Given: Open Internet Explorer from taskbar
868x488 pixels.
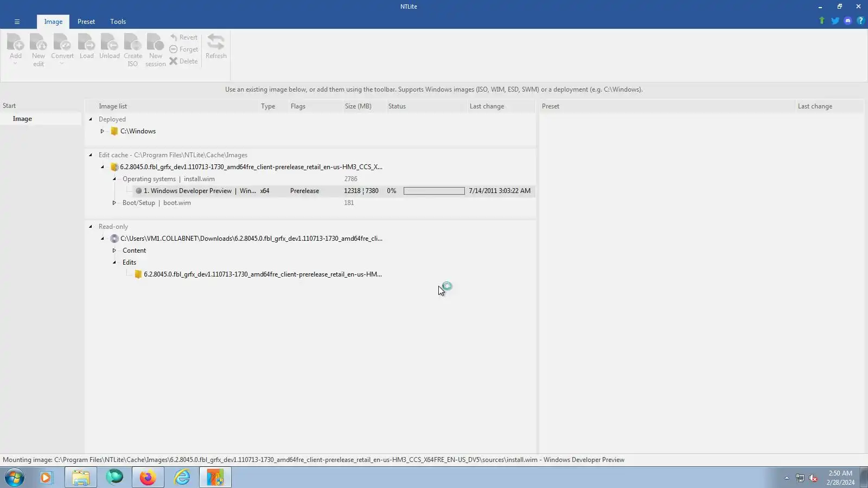Looking at the screenshot, I should coord(182,478).
